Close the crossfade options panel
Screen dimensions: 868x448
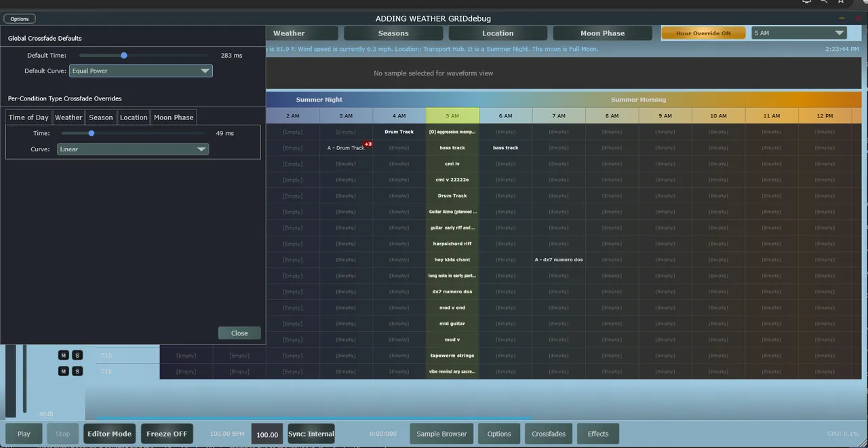(x=239, y=333)
